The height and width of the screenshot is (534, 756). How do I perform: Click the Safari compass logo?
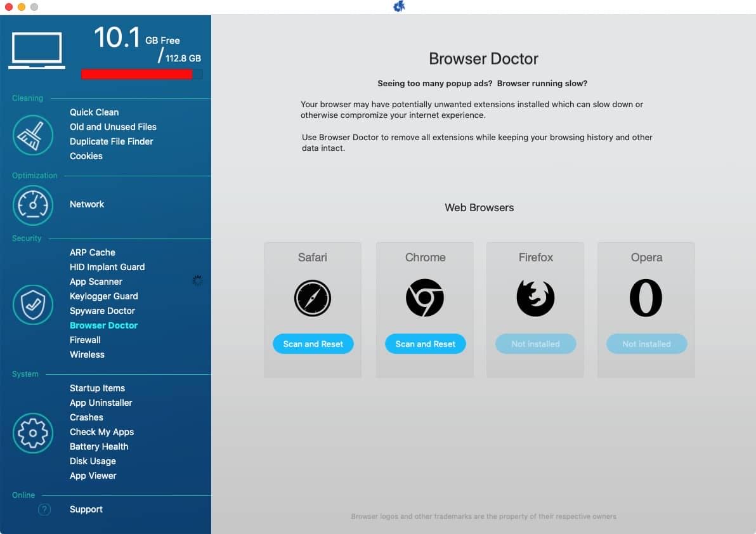click(313, 298)
